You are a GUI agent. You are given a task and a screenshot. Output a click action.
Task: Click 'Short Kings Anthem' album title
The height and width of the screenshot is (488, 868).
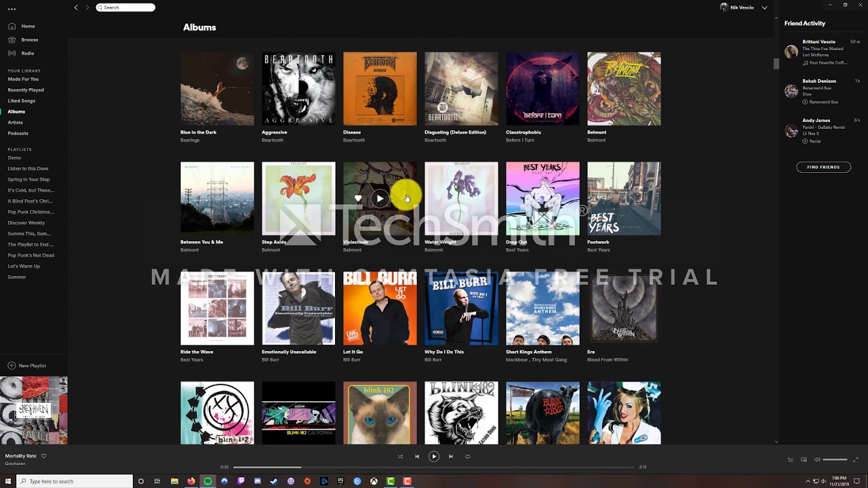point(529,352)
